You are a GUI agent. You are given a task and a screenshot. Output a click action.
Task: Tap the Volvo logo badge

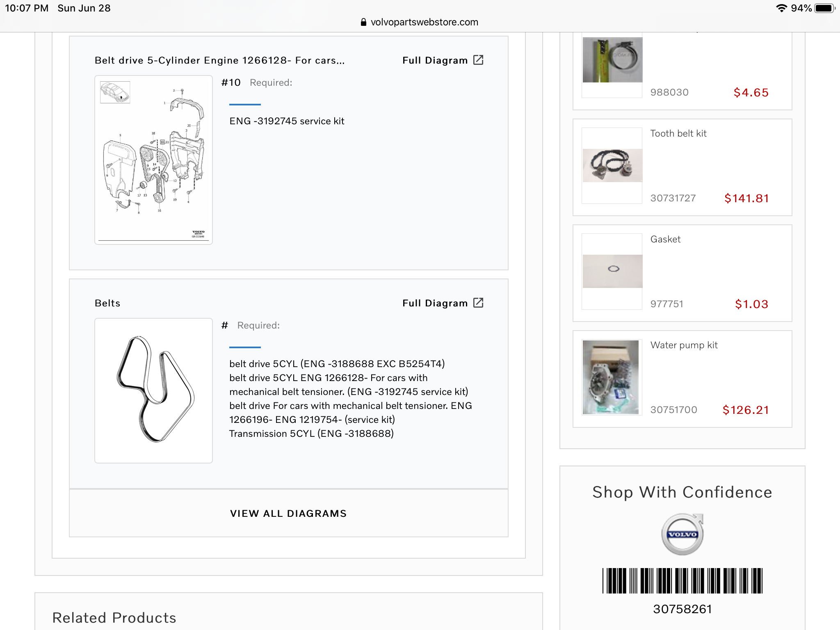(682, 534)
